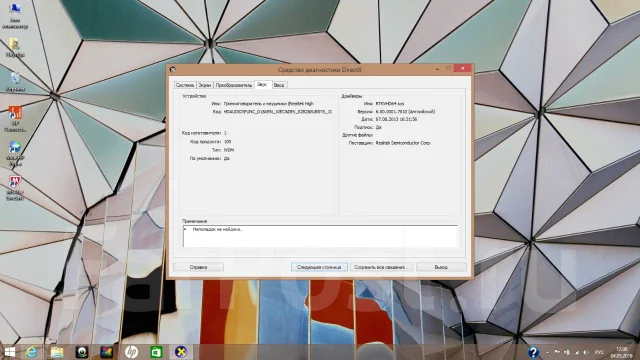Click the volume speaker tray icon
The image size is (640, 360).
(x=586, y=352)
